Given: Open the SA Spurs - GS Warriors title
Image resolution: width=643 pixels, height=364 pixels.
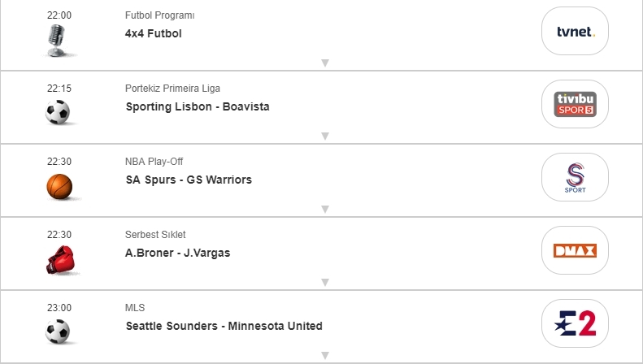Looking at the screenshot, I should point(189,180).
